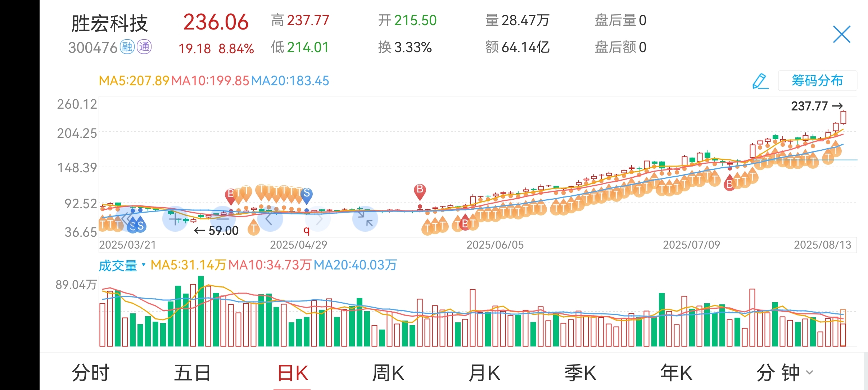Tap the 融 margin trading badge
The width and height of the screenshot is (868, 390).
127,47
